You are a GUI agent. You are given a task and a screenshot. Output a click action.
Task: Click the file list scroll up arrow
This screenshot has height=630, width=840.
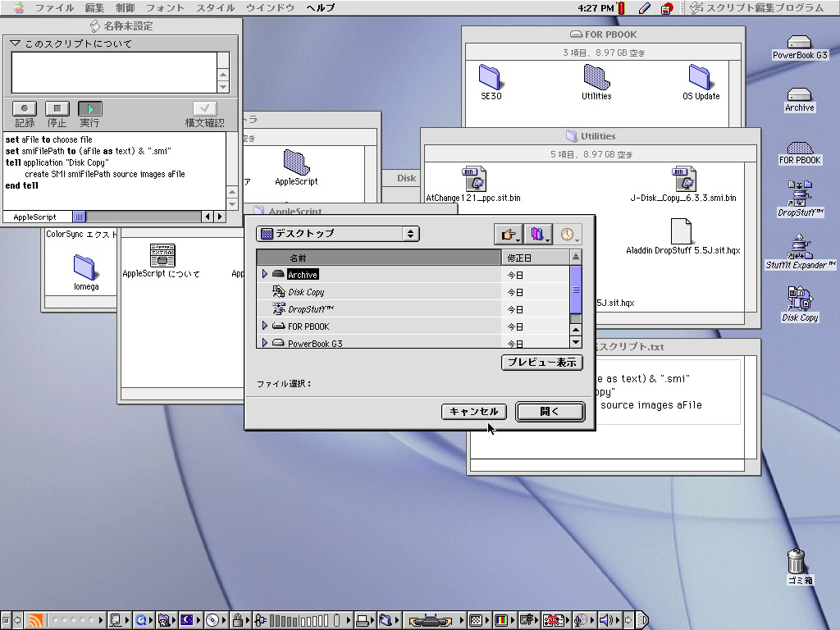point(576,330)
